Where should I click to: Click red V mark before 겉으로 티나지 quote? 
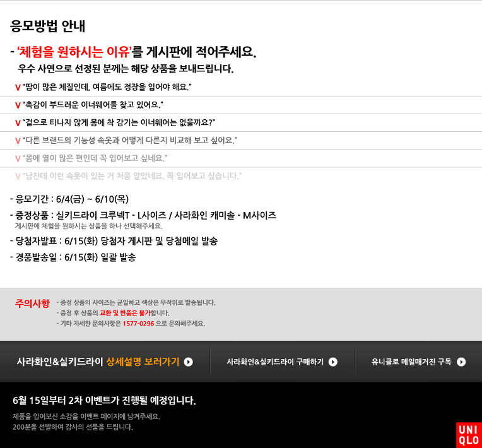(18, 123)
